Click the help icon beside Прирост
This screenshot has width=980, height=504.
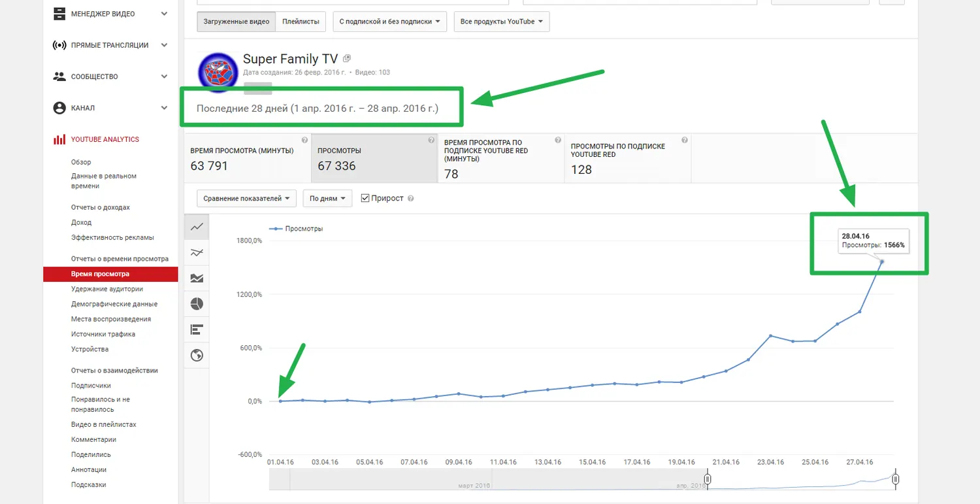[410, 199]
